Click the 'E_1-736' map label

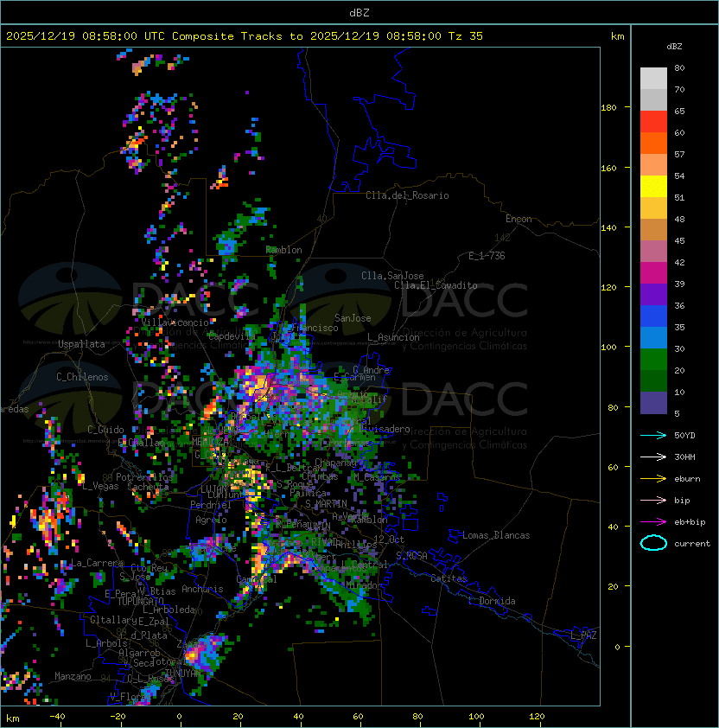(x=487, y=256)
